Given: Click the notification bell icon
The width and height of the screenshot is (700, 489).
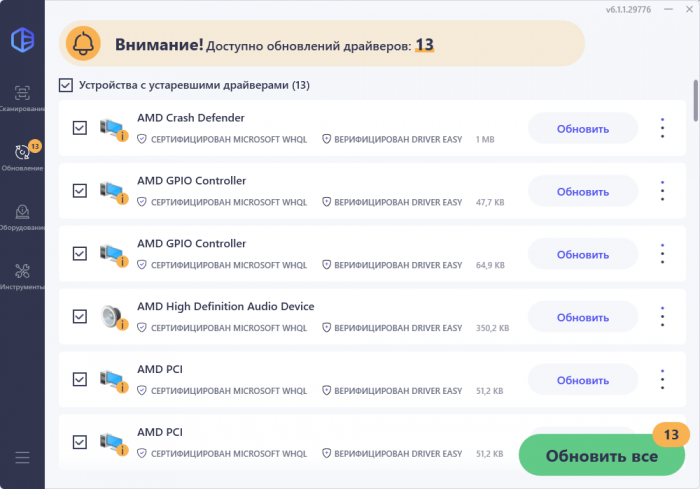Looking at the screenshot, I should (87, 44).
